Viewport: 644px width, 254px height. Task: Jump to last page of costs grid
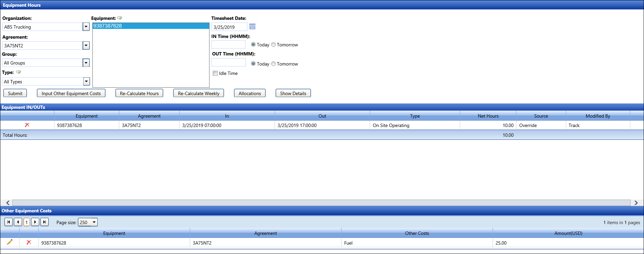44,222
